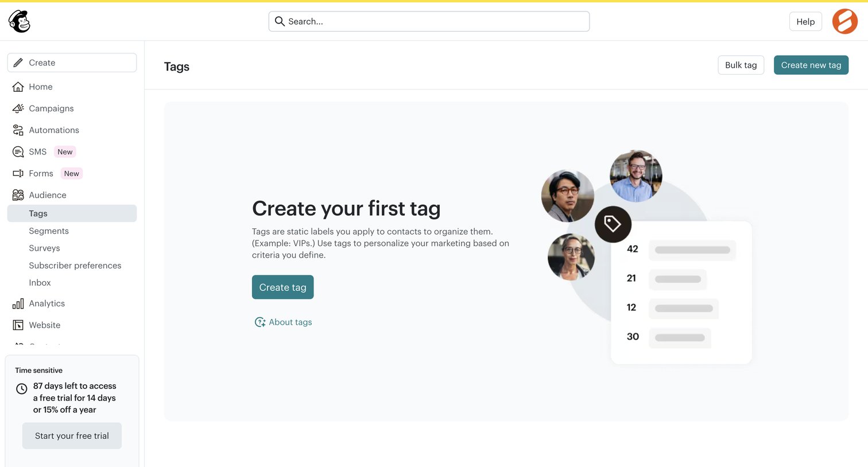Click the Campaigns megaphone icon
This screenshot has height=467, width=868.
[x=18, y=108]
